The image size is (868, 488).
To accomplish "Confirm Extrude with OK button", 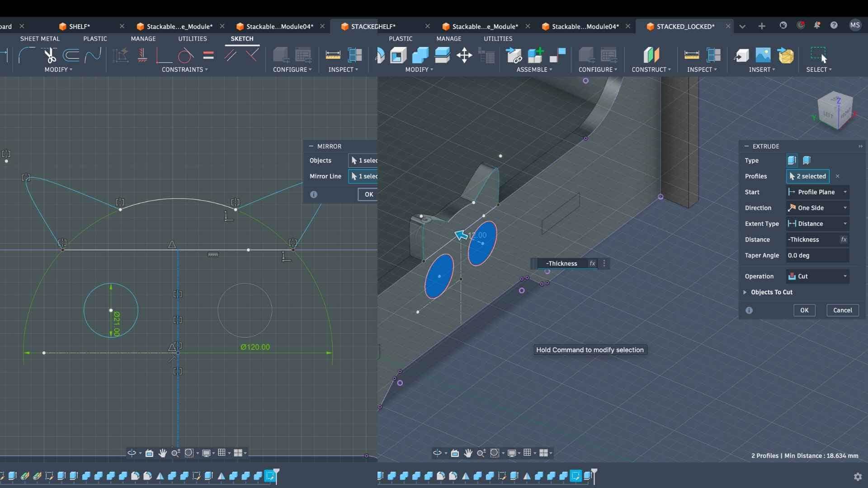I will tap(804, 310).
